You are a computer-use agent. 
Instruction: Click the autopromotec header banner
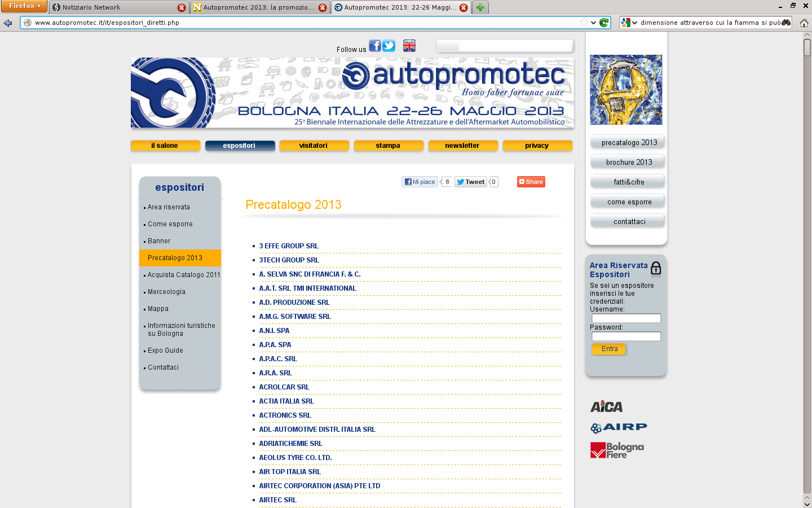[352, 93]
